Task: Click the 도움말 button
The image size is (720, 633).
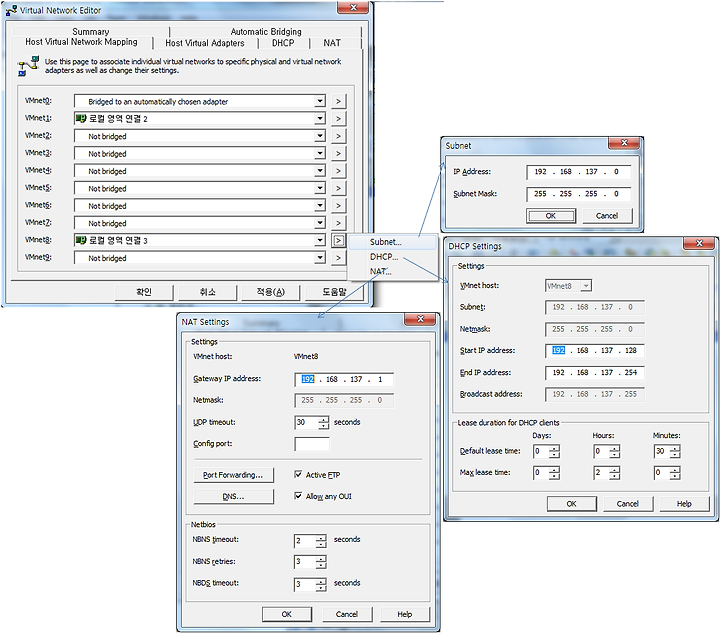Action: [334, 292]
